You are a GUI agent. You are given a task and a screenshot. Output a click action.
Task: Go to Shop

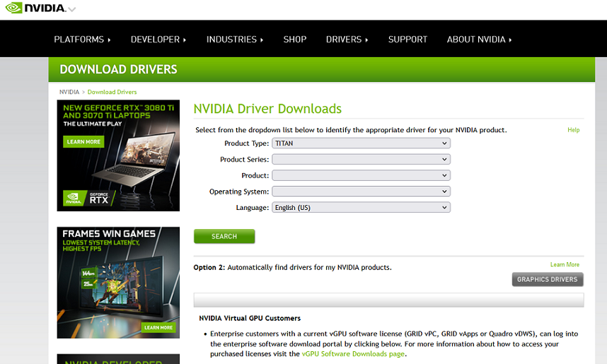(x=295, y=40)
